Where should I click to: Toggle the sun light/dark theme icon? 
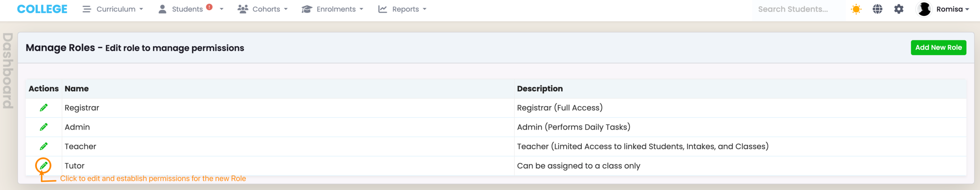pos(856,9)
